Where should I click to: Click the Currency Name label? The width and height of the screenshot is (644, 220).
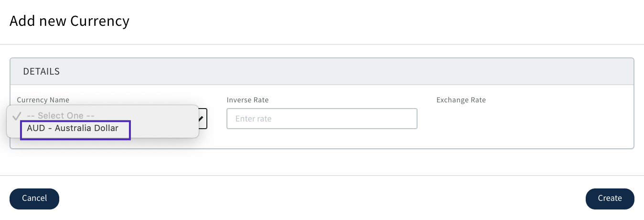point(43,100)
